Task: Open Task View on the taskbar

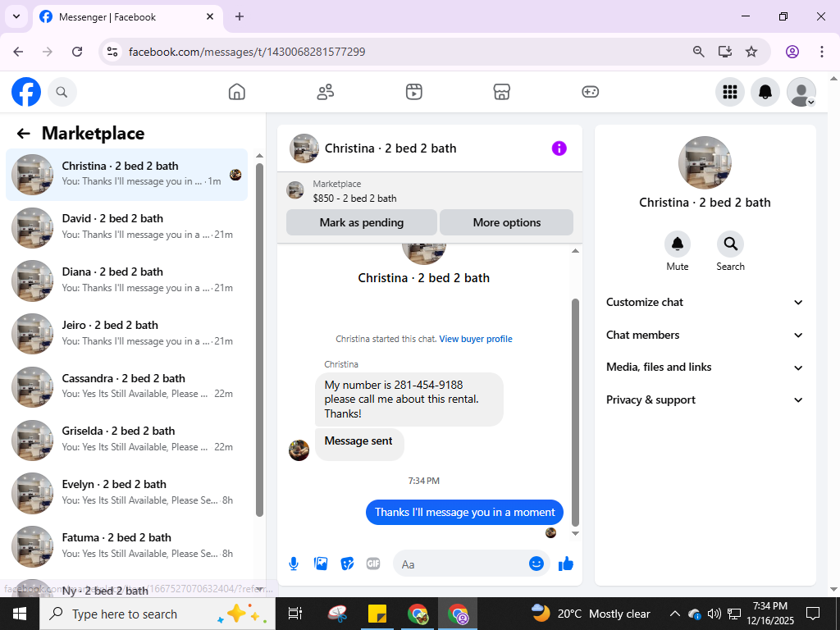Action: click(295, 614)
